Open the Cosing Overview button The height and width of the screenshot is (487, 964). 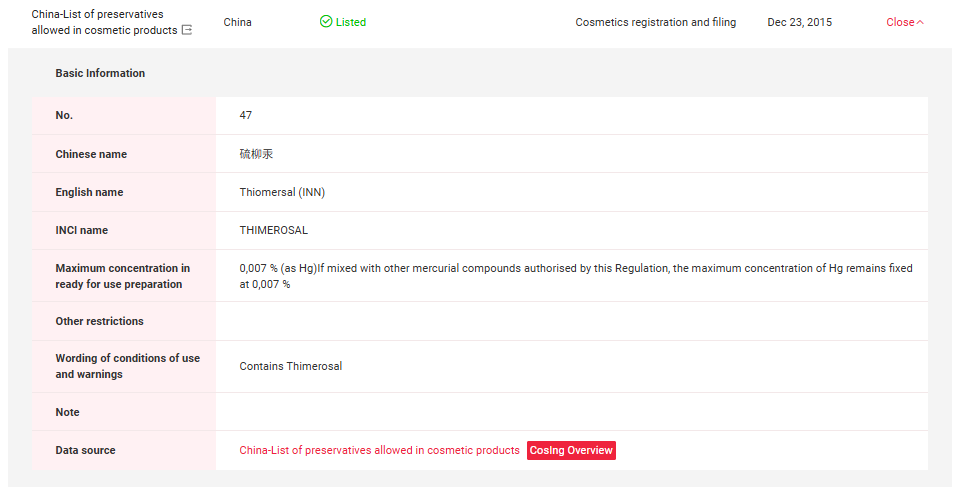pyautogui.click(x=571, y=451)
